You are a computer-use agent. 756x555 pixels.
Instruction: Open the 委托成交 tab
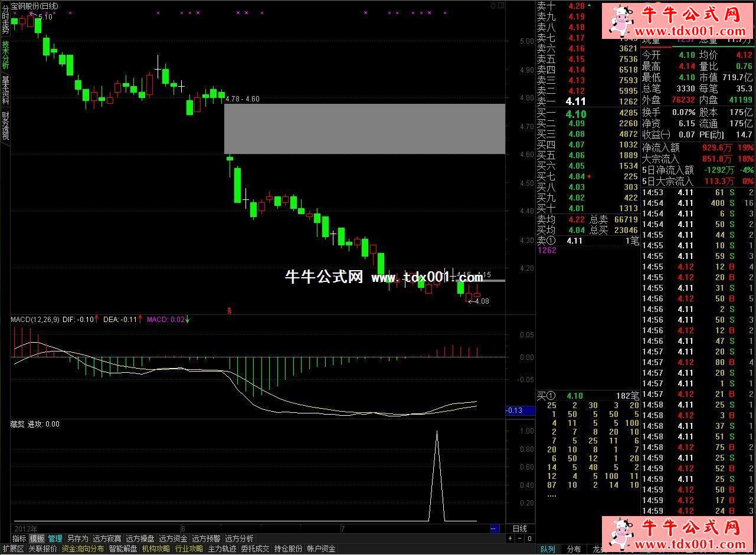pos(255,549)
